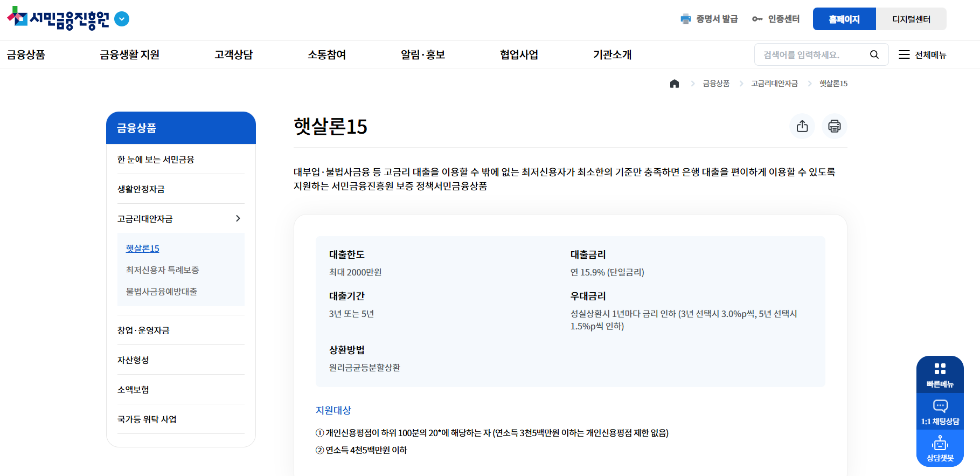Click the 지원대상 section heading
Screen dimensions: 980x476
pyautogui.click(x=333, y=410)
